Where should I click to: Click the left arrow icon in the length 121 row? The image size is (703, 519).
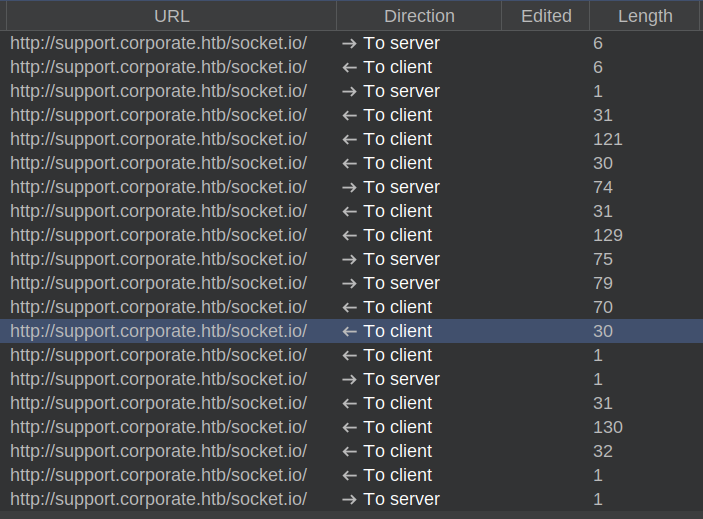[x=349, y=139]
